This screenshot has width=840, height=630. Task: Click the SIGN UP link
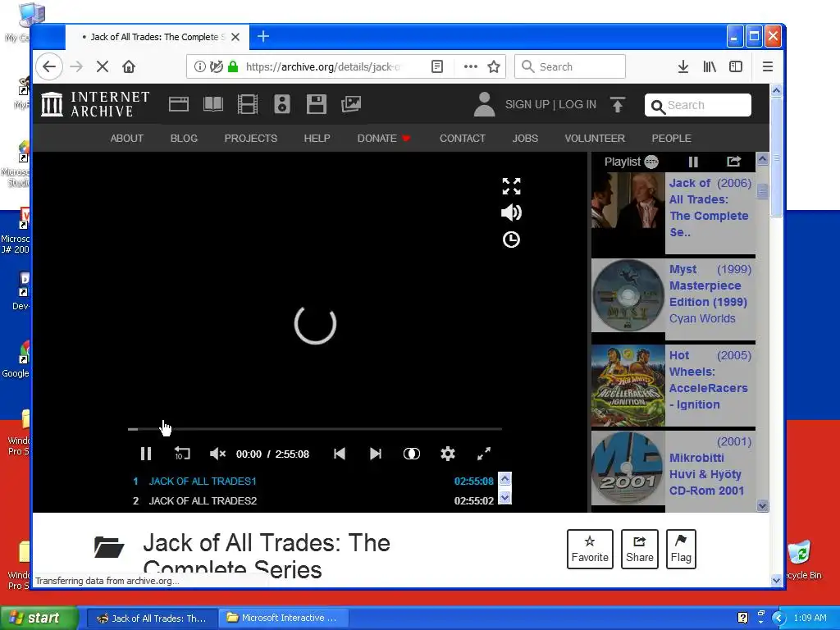point(527,104)
